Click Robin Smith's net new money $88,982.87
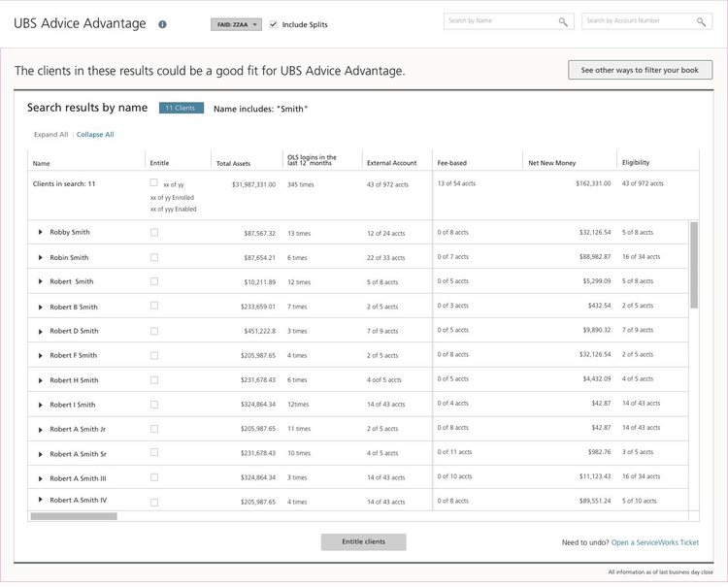The image size is (728, 587). (595, 256)
